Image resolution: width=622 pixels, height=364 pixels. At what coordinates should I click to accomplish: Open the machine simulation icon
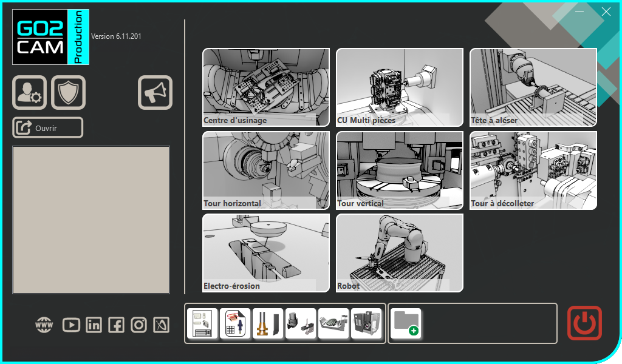[366, 323]
